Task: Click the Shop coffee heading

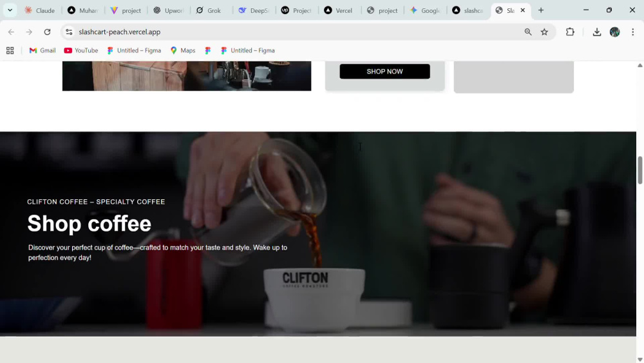Action: (89, 224)
